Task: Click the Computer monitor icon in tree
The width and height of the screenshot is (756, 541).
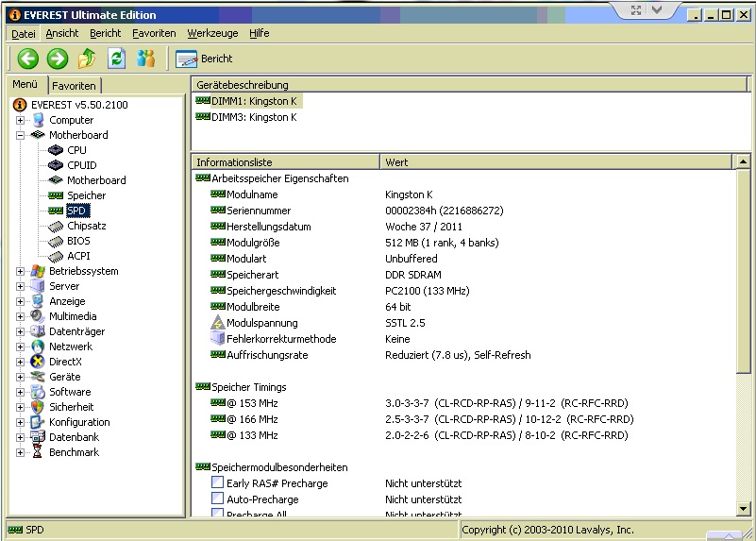Action: pyautogui.click(x=38, y=120)
